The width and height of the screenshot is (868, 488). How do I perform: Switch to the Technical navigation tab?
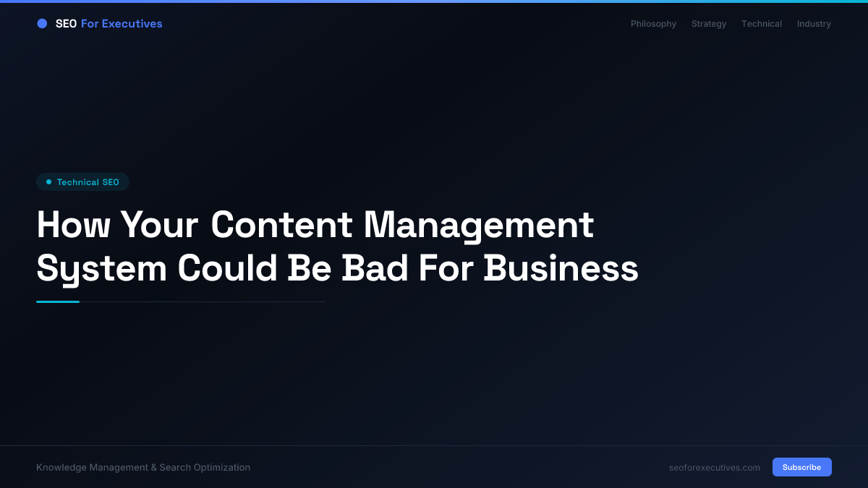tap(761, 23)
